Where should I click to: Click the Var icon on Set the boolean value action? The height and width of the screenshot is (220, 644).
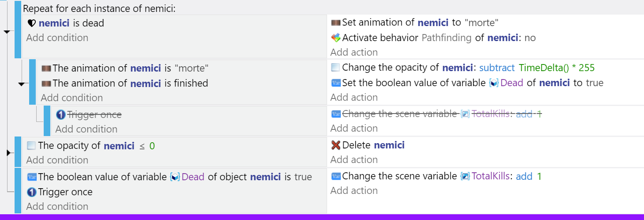335,83
